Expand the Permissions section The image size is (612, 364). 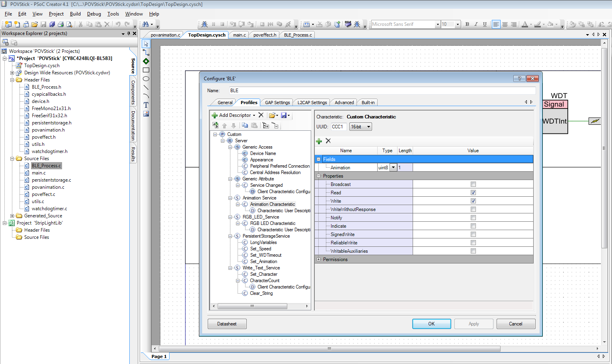tap(318, 259)
